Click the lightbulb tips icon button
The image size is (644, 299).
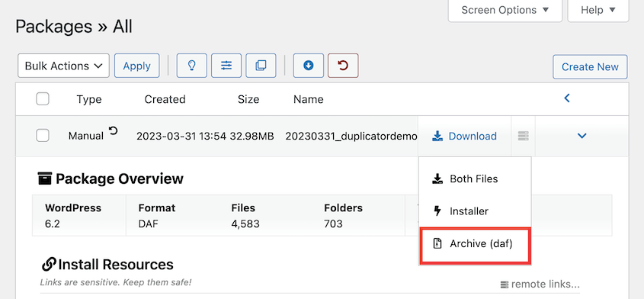[x=191, y=66]
